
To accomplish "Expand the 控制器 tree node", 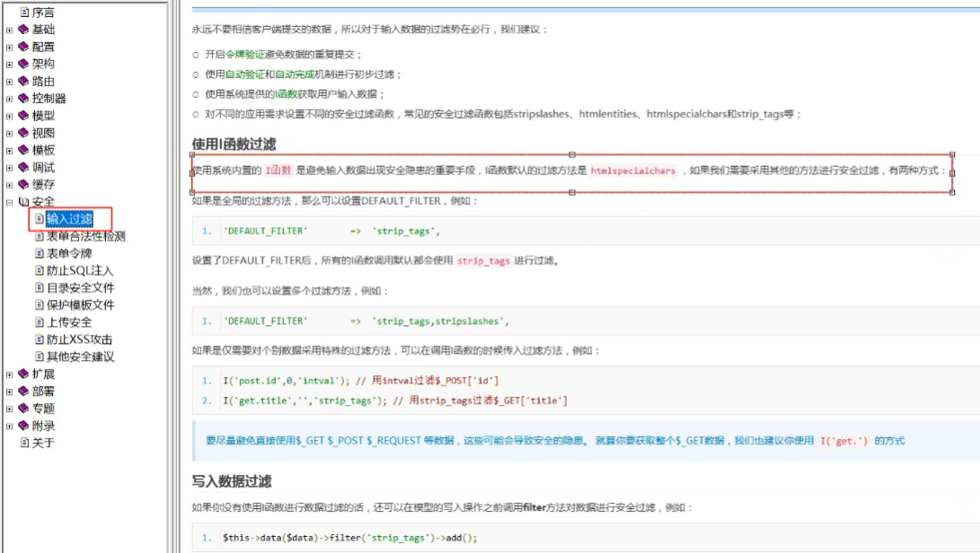I will pyautogui.click(x=9, y=99).
